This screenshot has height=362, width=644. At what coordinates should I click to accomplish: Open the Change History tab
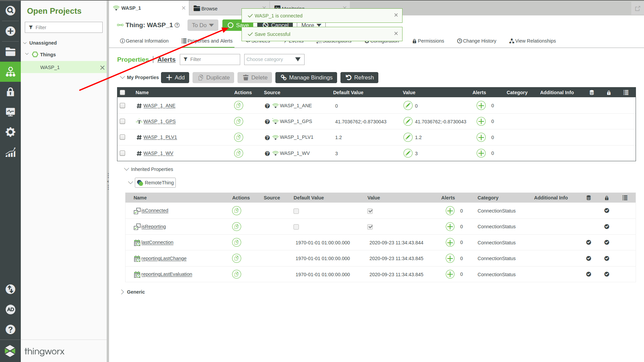(477, 41)
